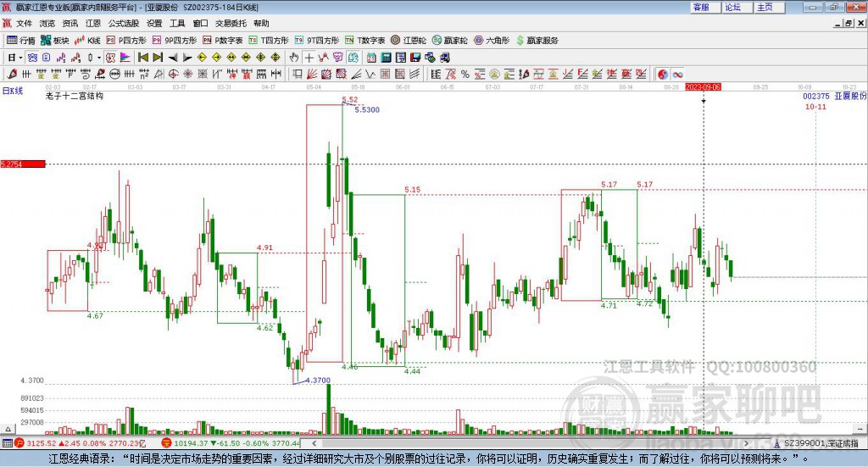Viewport: 868px width, 467px height.
Task: Click the save diskette icon
Action: [415, 58]
